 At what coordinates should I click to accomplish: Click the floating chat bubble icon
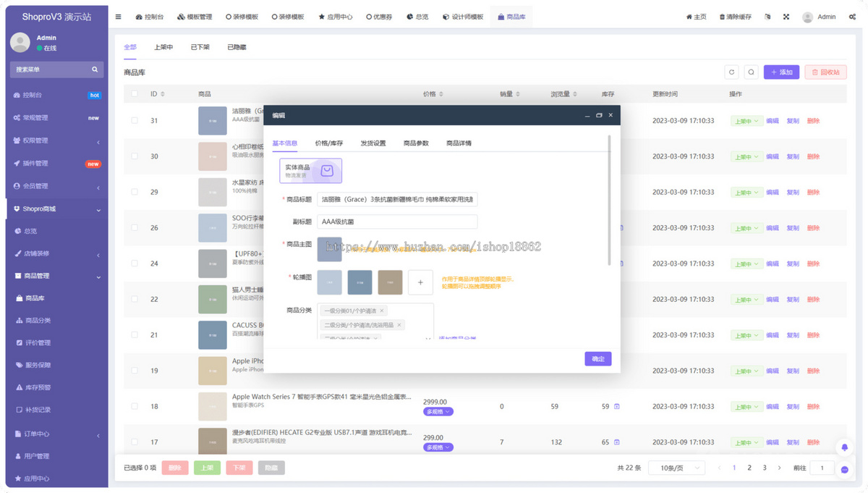point(844,471)
